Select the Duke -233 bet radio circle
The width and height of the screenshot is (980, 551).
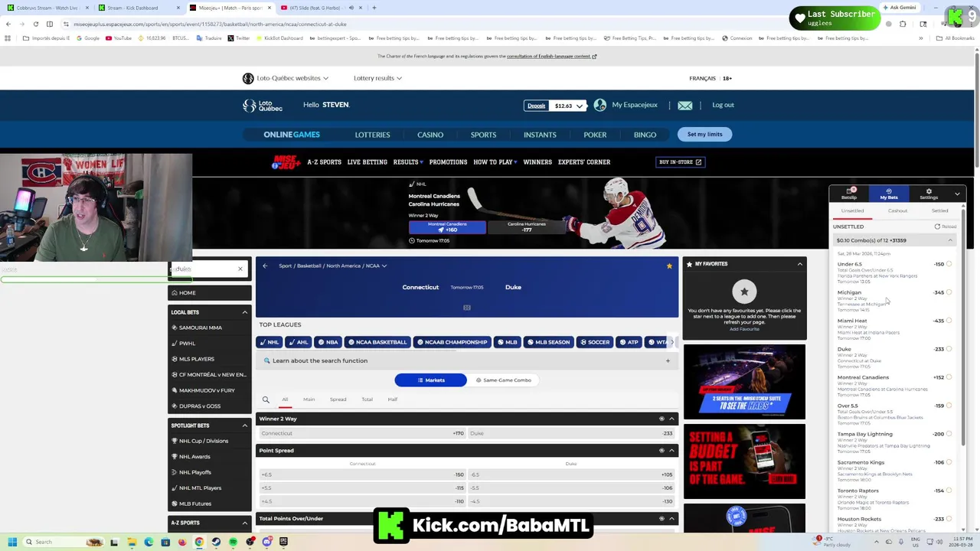(949, 349)
